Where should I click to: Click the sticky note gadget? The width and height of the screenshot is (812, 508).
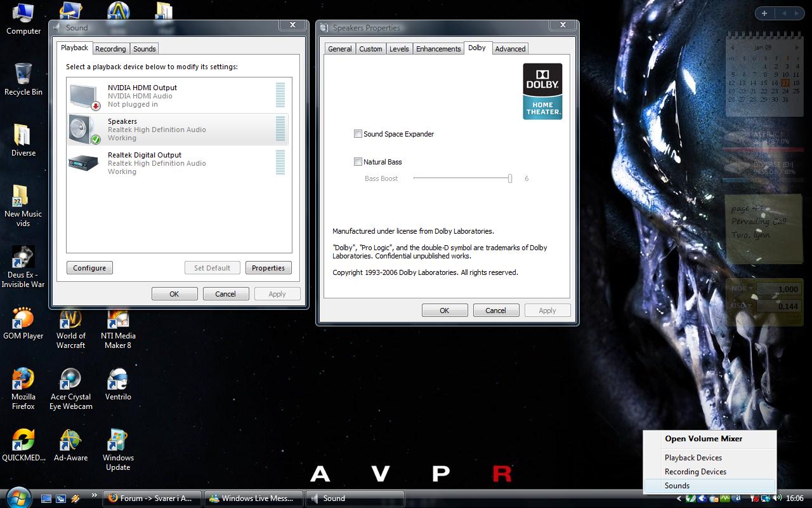(x=763, y=229)
